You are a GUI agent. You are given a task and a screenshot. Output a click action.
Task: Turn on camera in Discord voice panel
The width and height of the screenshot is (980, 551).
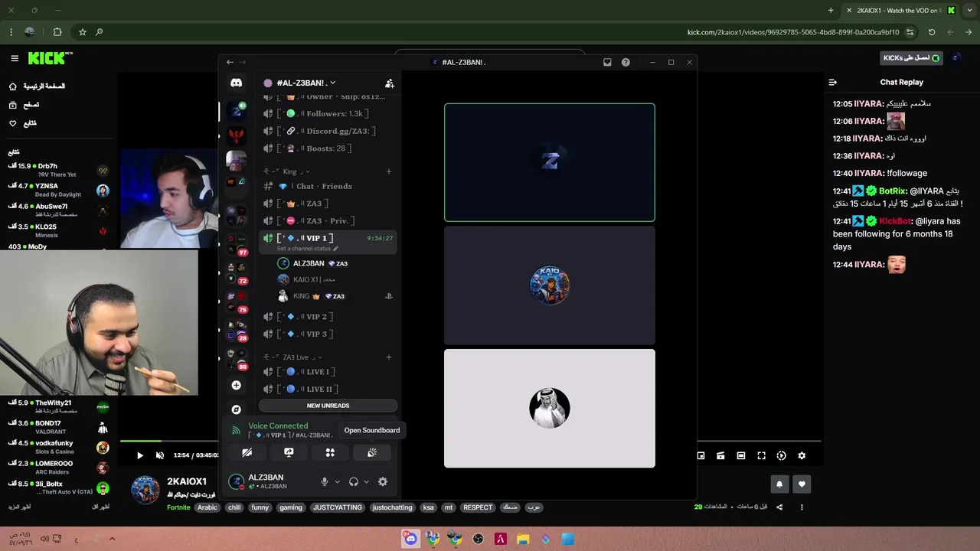247,452
